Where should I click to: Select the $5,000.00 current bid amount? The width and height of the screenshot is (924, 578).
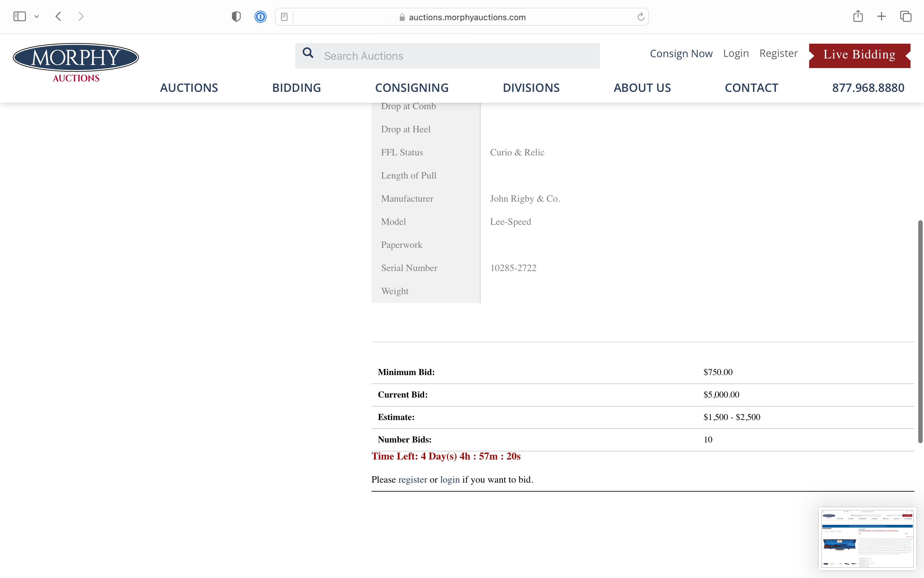pyautogui.click(x=721, y=395)
